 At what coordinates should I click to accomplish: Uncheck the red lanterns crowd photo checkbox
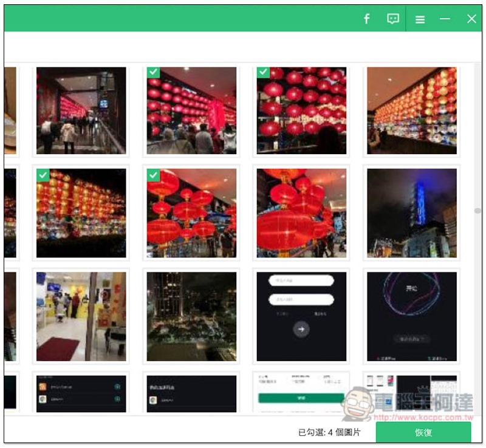(153, 72)
